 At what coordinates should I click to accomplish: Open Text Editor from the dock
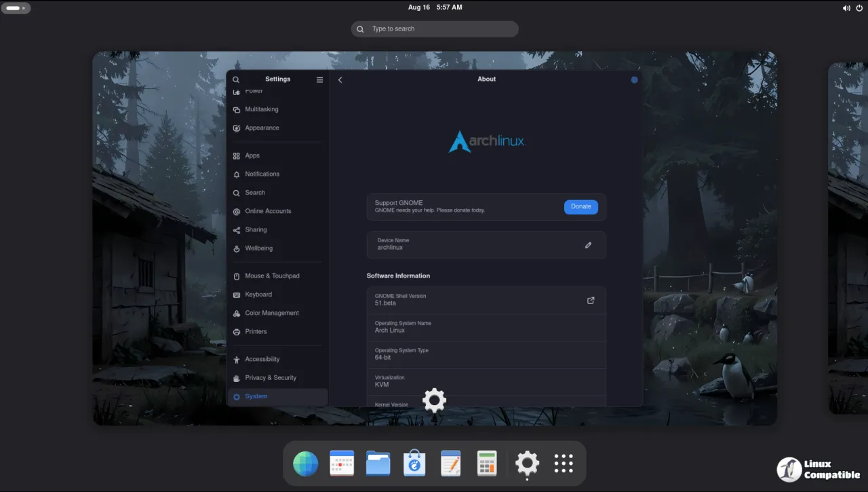[450, 463]
